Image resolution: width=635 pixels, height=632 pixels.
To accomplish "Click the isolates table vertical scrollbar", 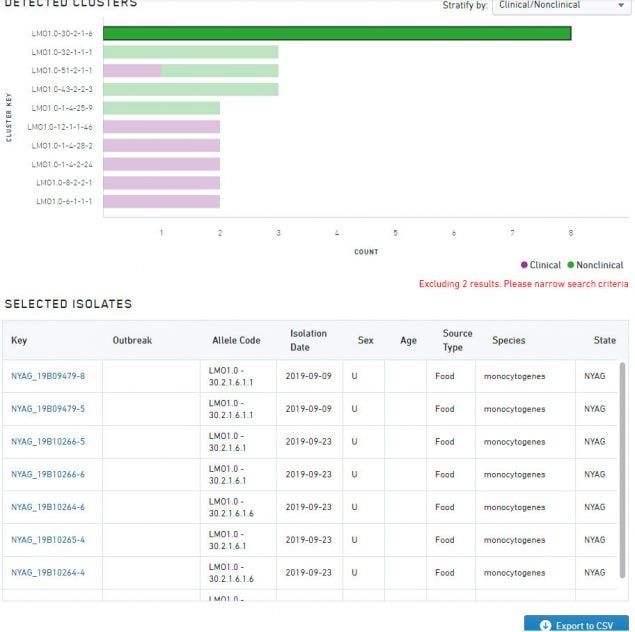I will [x=622, y=470].
